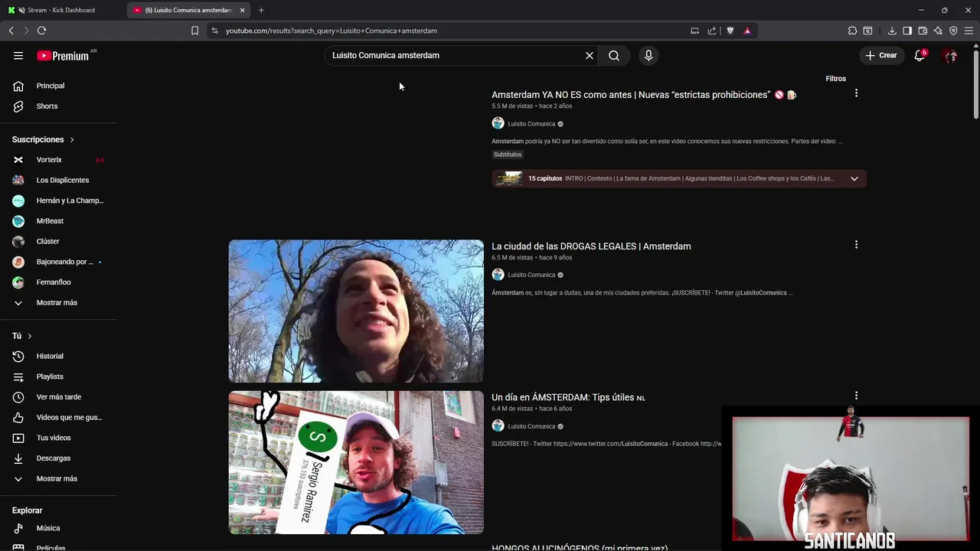Image resolution: width=980 pixels, height=551 pixels.
Task: Open the account avatar menu
Action: (x=950, y=55)
